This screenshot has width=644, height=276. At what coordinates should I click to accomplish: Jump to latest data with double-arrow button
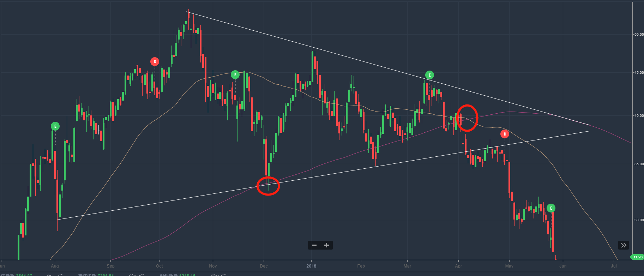tap(624, 245)
